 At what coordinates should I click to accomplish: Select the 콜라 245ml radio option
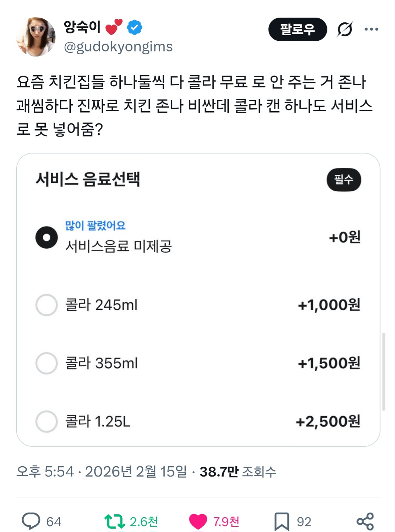[x=47, y=305]
